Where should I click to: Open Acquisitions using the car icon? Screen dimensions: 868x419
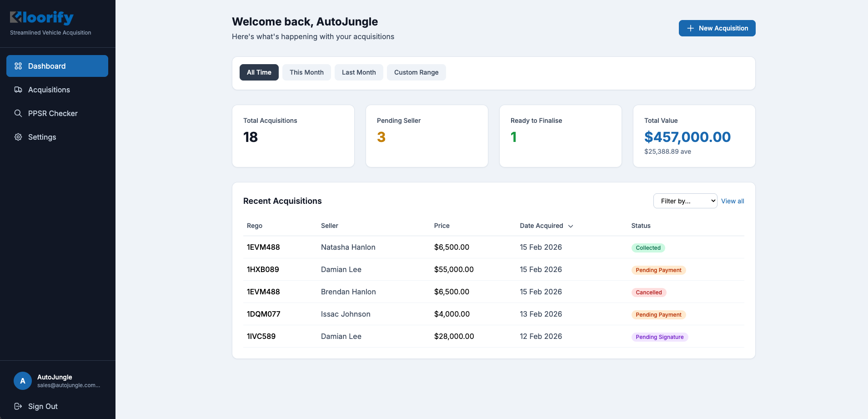point(18,90)
